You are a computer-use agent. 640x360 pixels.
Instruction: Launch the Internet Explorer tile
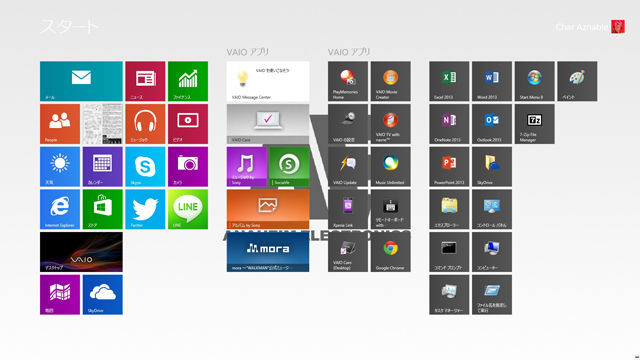tap(60, 209)
